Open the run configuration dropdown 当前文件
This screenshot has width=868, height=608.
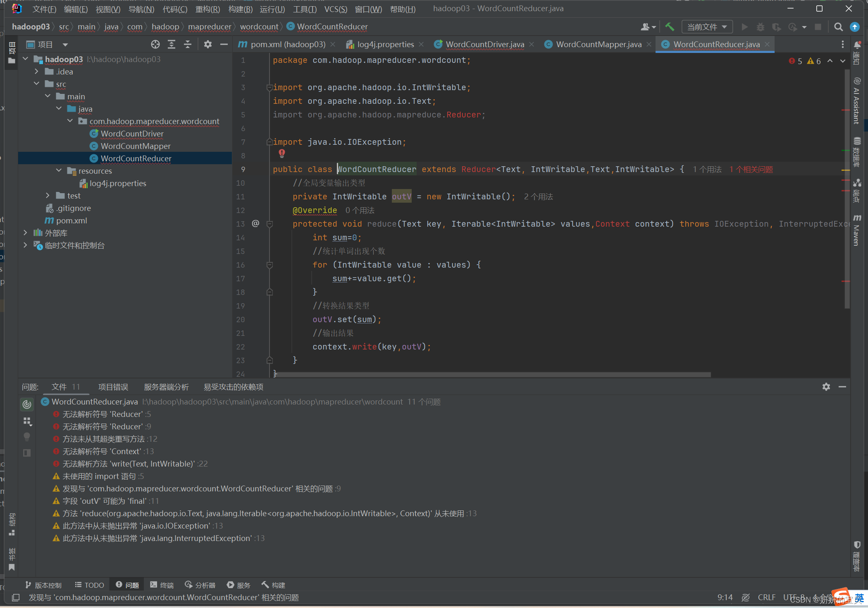click(x=706, y=27)
